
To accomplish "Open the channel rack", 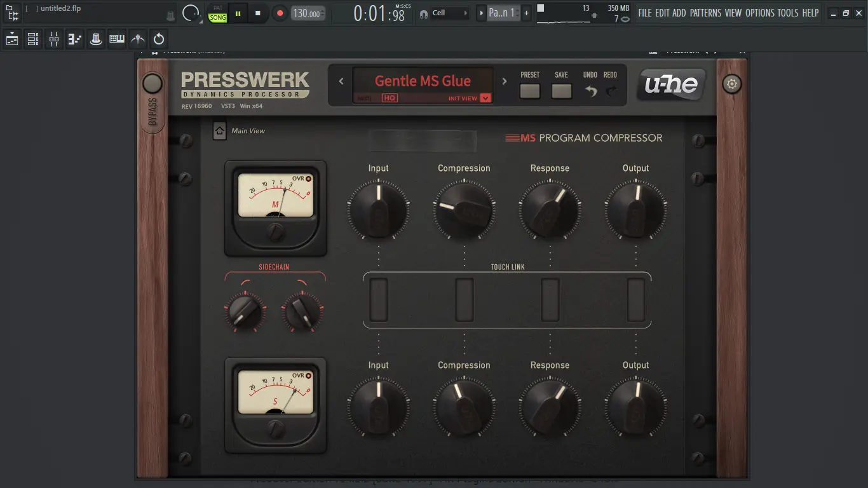I will (33, 39).
